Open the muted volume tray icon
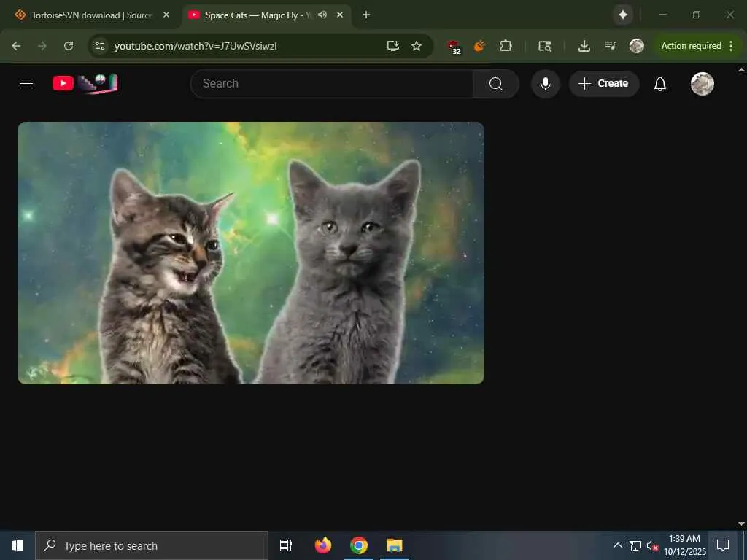The width and height of the screenshot is (747, 560). (x=652, y=545)
